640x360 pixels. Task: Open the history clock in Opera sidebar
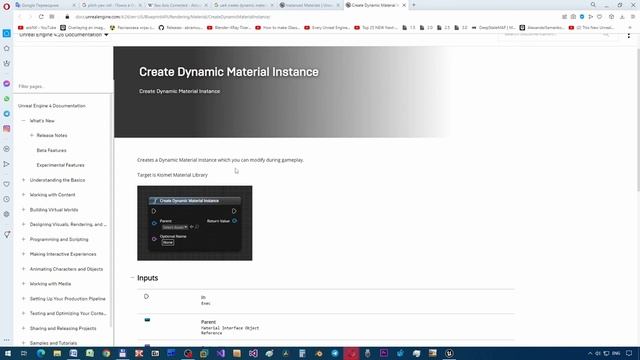7,199
